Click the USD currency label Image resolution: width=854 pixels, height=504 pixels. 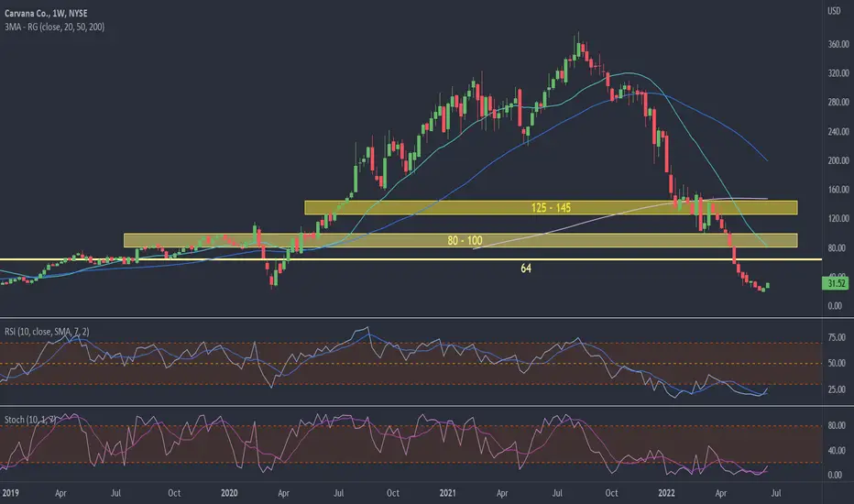coord(834,11)
